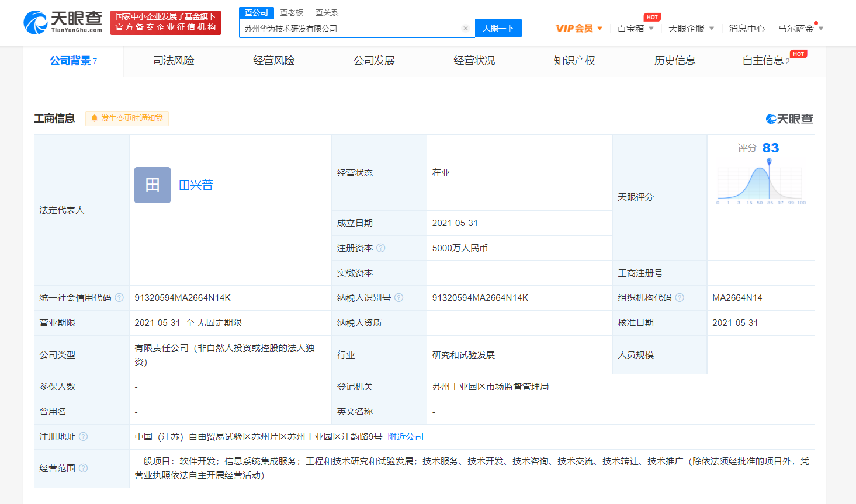
Task: Open the 经营状况 tab
Action: tap(474, 61)
